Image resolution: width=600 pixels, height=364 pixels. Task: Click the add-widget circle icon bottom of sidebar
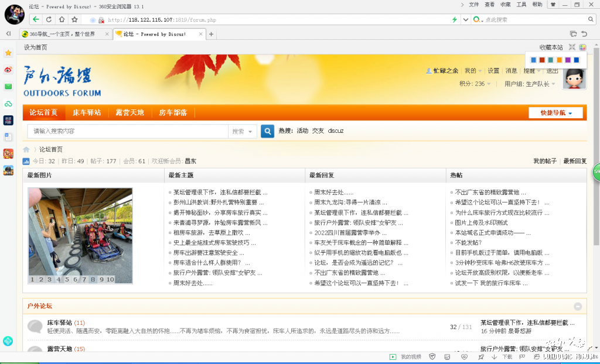click(8, 341)
